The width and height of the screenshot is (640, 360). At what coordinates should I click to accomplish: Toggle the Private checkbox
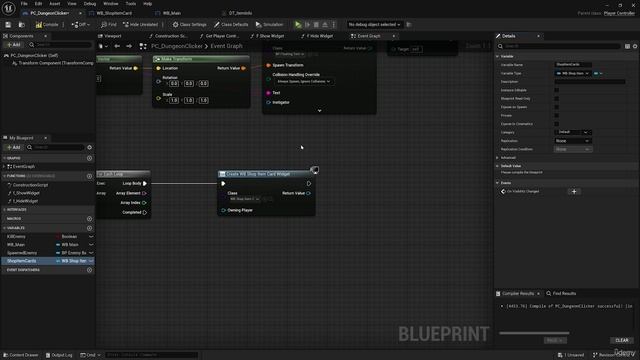tap(557, 116)
